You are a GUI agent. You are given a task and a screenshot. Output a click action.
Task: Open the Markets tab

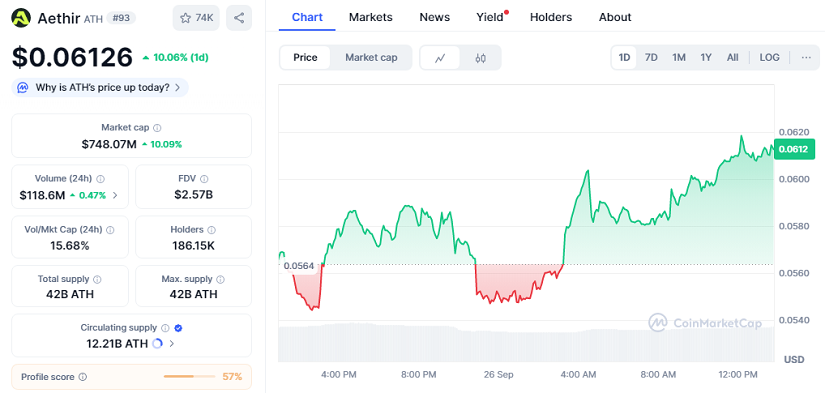pyautogui.click(x=370, y=17)
